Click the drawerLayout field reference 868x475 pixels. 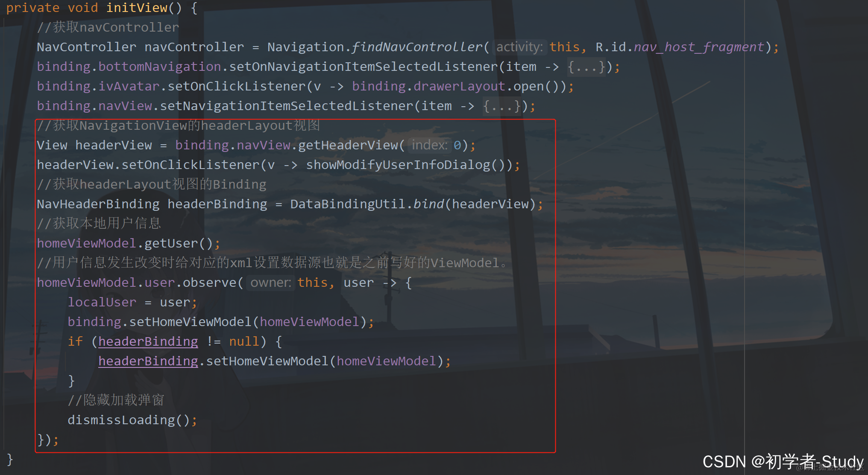459,87
